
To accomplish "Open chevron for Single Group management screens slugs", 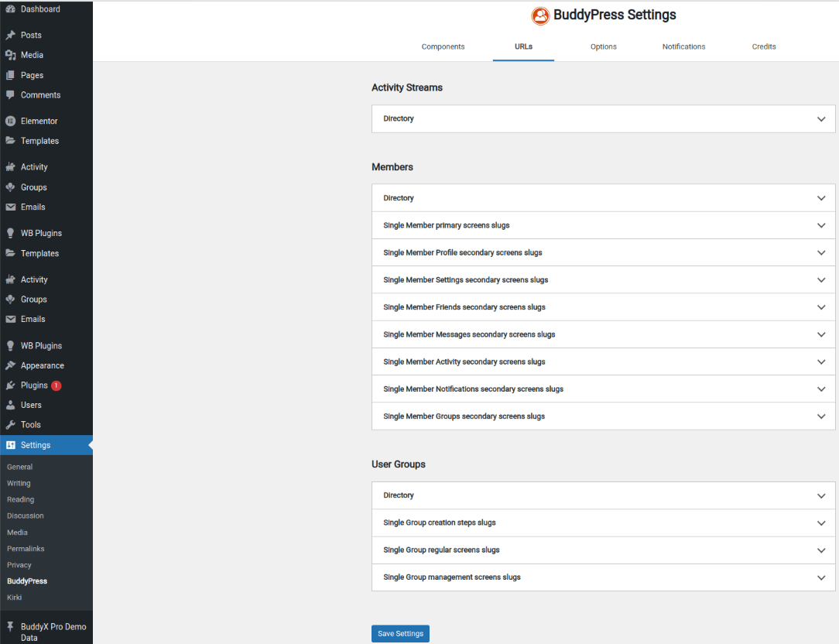I will (821, 577).
